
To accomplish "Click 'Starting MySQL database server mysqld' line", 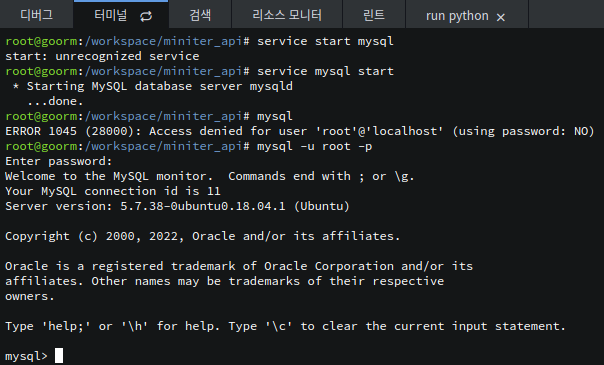I will point(153,86).
